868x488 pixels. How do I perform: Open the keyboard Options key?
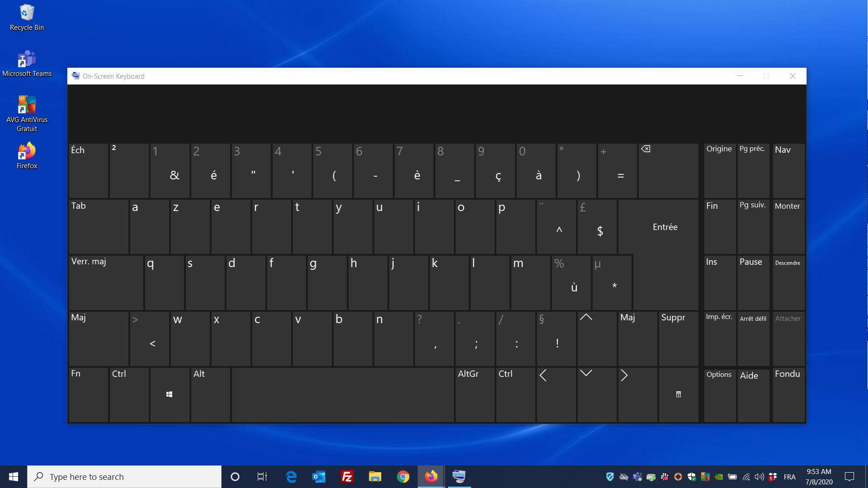coord(719,394)
